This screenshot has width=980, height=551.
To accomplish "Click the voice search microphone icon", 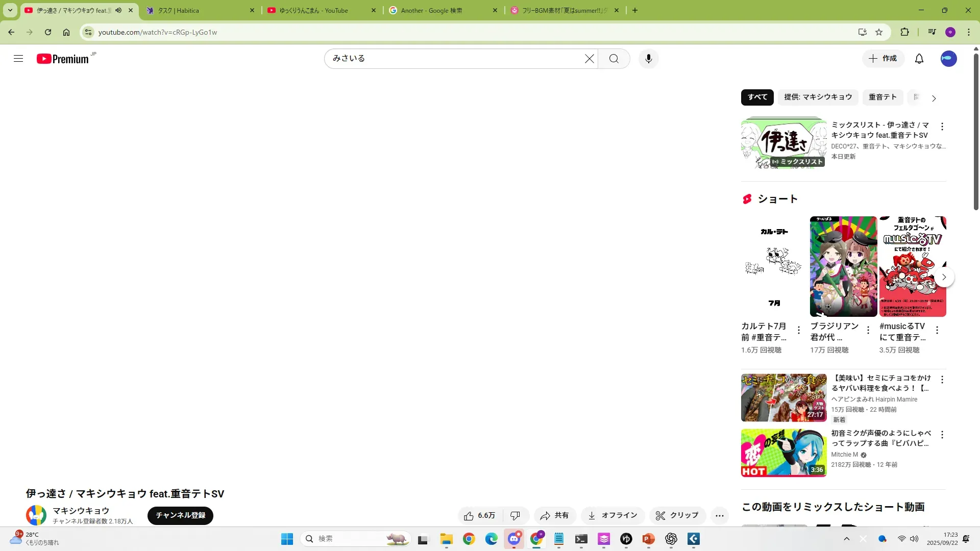I will pyautogui.click(x=648, y=59).
